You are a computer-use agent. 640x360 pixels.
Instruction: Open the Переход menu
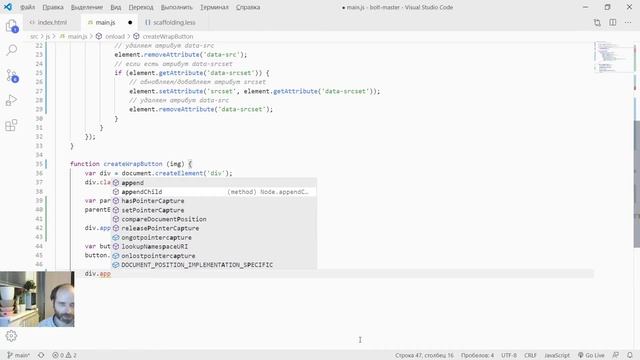coord(141,7)
